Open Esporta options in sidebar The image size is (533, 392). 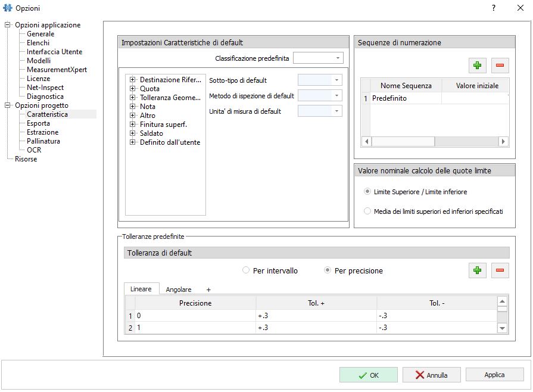tap(38, 123)
